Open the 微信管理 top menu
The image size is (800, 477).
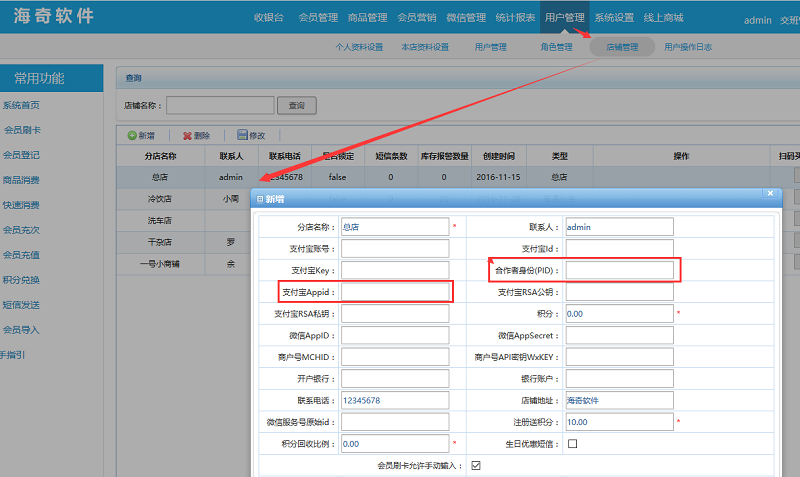tap(466, 17)
